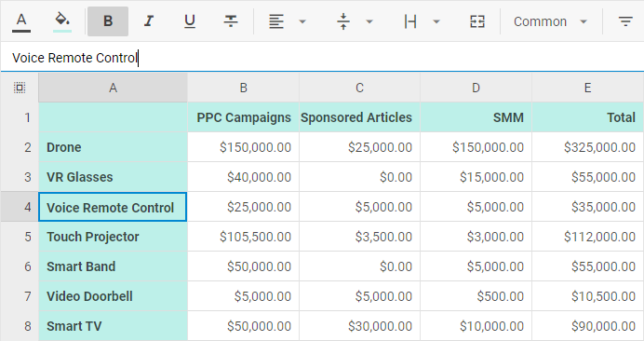The height and width of the screenshot is (341, 644).
Task: Toggle Italic formatting
Action: tap(149, 21)
